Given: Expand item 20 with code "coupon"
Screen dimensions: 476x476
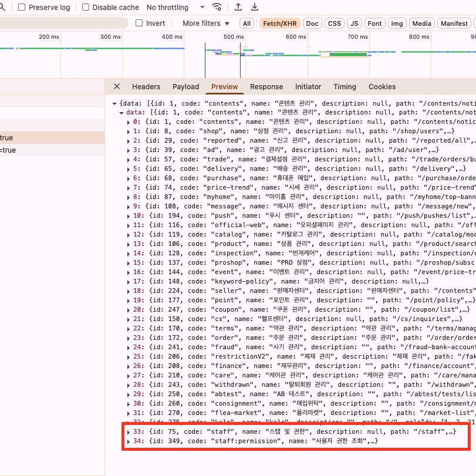Looking at the screenshot, I should tap(129, 310).
